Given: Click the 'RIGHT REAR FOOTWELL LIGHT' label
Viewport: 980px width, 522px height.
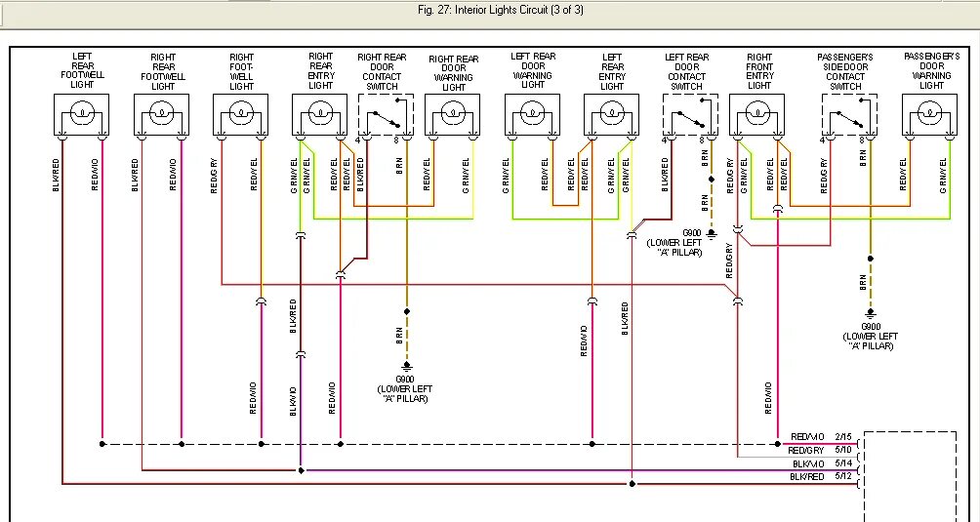Looking at the screenshot, I should click(x=163, y=72).
